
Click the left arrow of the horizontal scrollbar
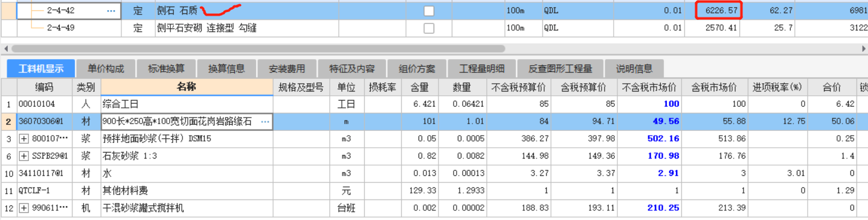tap(5, 48)
